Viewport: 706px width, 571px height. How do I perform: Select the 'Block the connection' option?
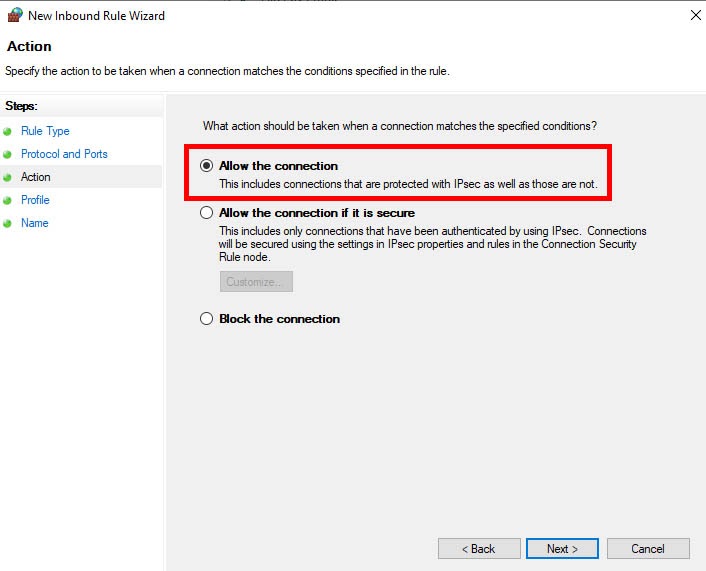tap(207, 319)
